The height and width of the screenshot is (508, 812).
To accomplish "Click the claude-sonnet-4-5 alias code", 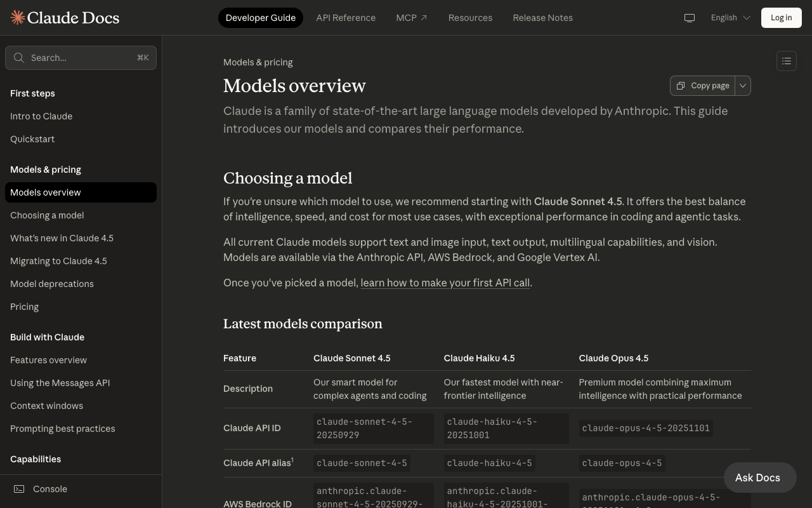I will 362,463.
